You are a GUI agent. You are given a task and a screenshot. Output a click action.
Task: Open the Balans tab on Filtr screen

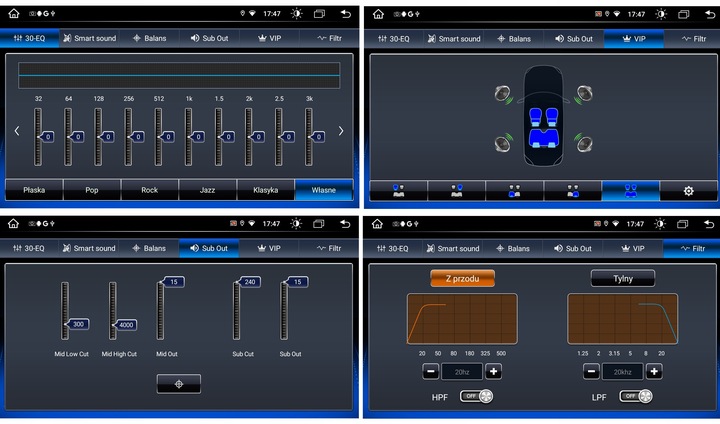pyautogui.click(x=513, y=249)
